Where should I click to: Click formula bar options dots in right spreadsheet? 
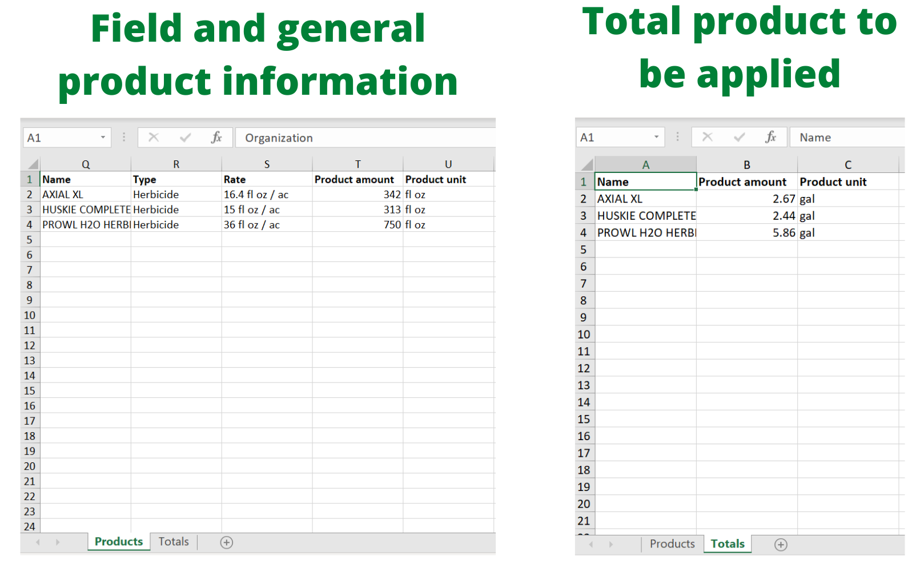(677, 137)
